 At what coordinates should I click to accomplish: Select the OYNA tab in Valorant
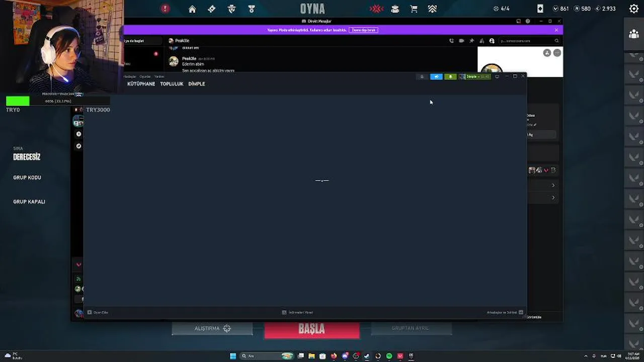pyautogui.click(x=312, y=9)
